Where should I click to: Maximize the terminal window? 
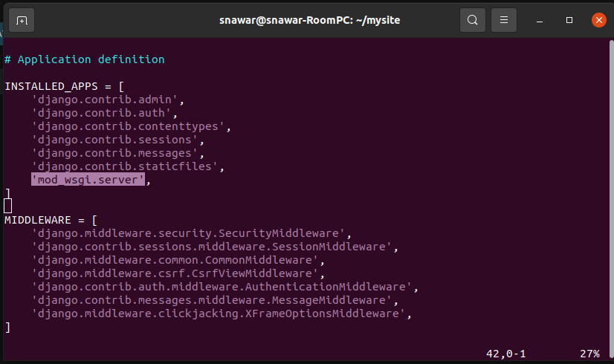pyautogui.click(x=569, y=20)
